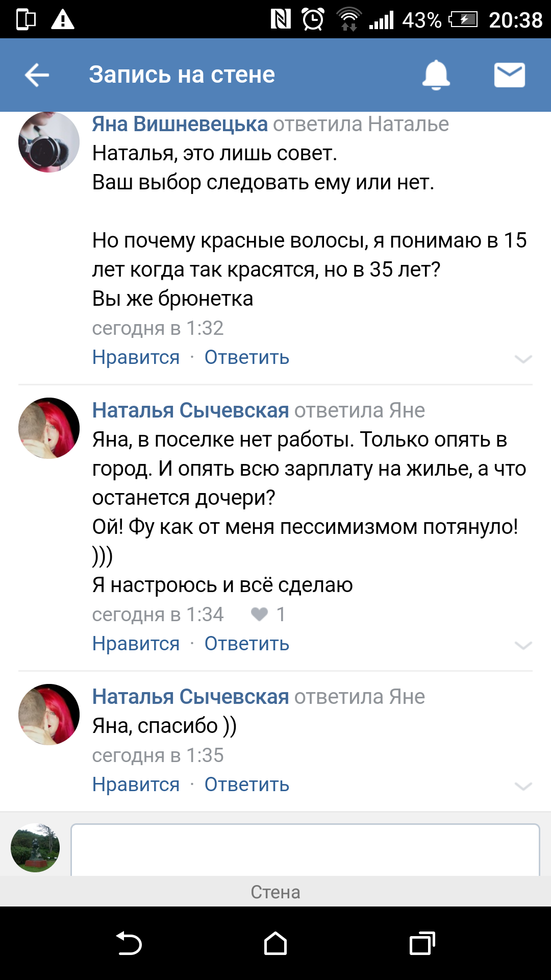This screenshot has width=551, height=980.
Task: Expand options chevron for 1:34 comment
Action: (x=523, y=645)
